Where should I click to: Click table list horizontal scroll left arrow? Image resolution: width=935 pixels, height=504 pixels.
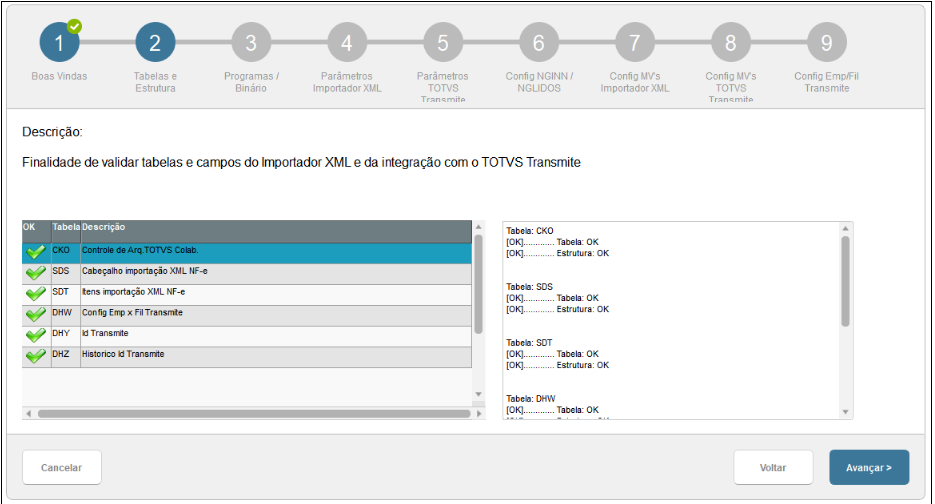click(x=29, y=413)
